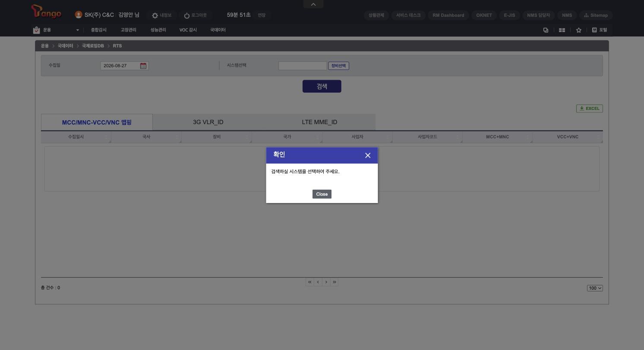Click the 검색 search button
This screenshot has width=644, height=350.
tap(322, 86)
